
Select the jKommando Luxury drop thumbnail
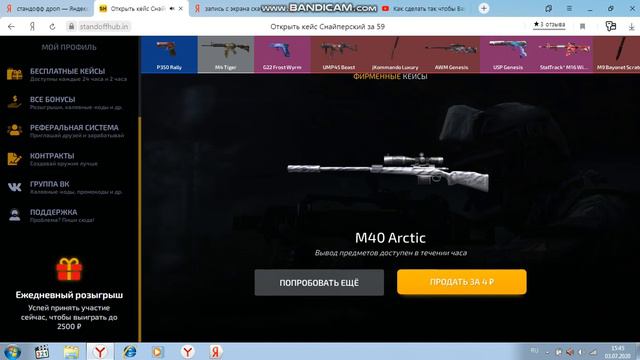pos(395,54)
